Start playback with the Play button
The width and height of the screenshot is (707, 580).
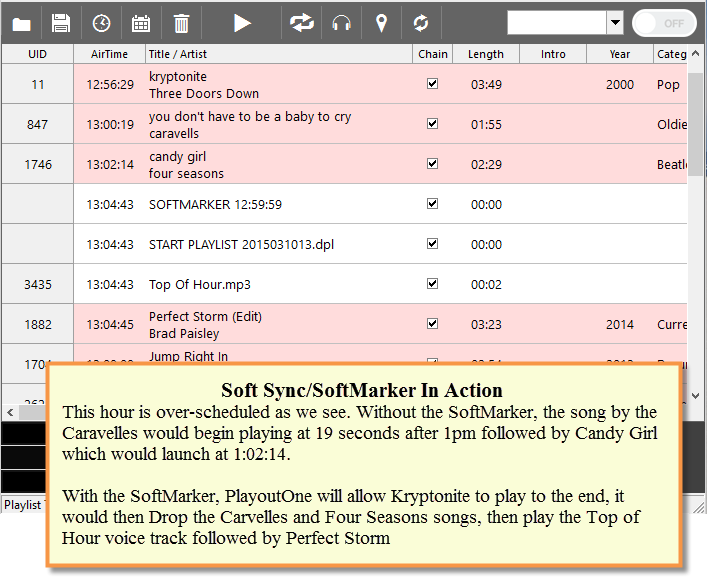(242, 23)
